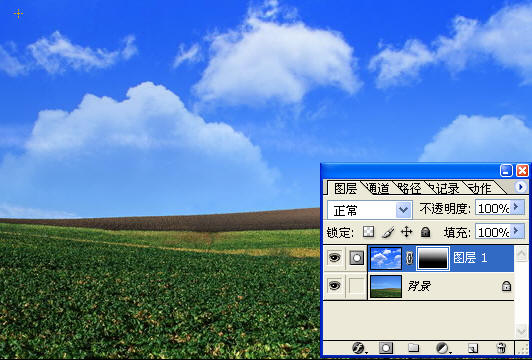Click the Create new layer icon

(x=473, y=348)
